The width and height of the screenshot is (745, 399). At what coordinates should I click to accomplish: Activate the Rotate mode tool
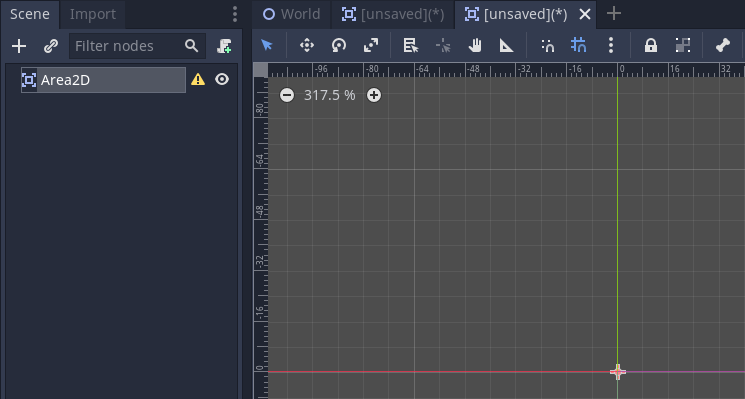click(x=339, y=46)
